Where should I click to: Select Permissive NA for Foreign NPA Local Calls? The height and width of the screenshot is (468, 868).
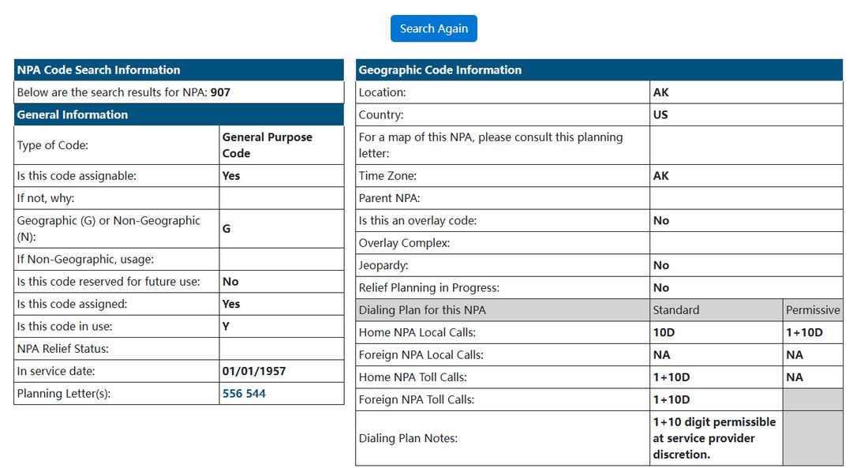[795, 355]
